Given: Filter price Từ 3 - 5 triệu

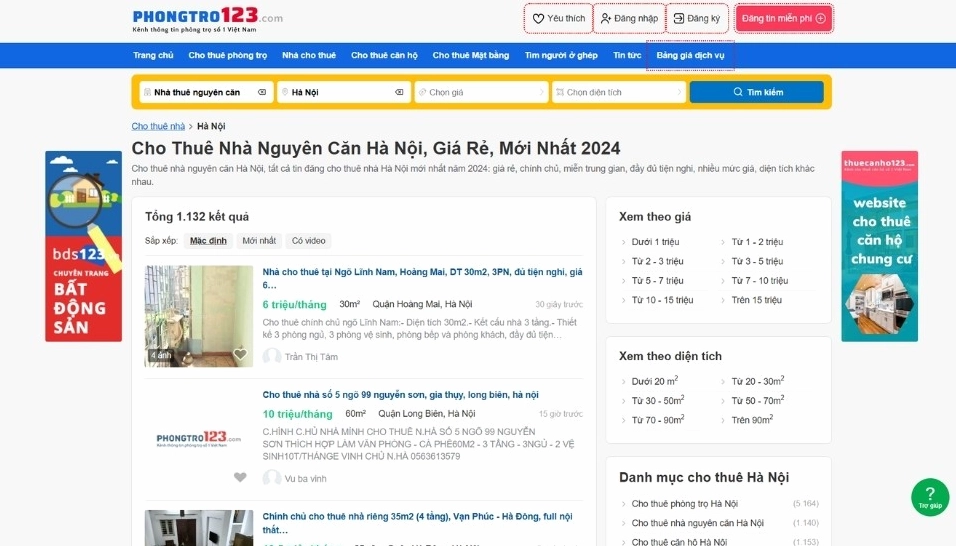Looking at the screenshot, I should tap(757, 261).
